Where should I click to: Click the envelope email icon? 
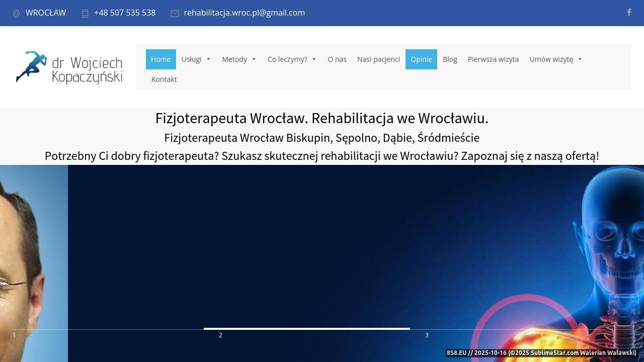coord(175,14)
